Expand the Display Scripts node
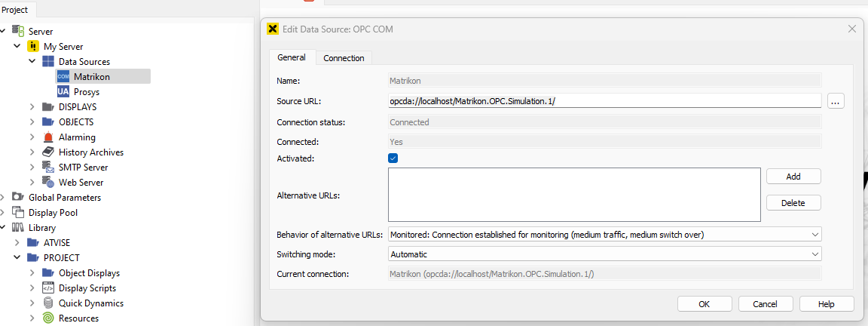The image size is (868, 326). click(32, 288)
